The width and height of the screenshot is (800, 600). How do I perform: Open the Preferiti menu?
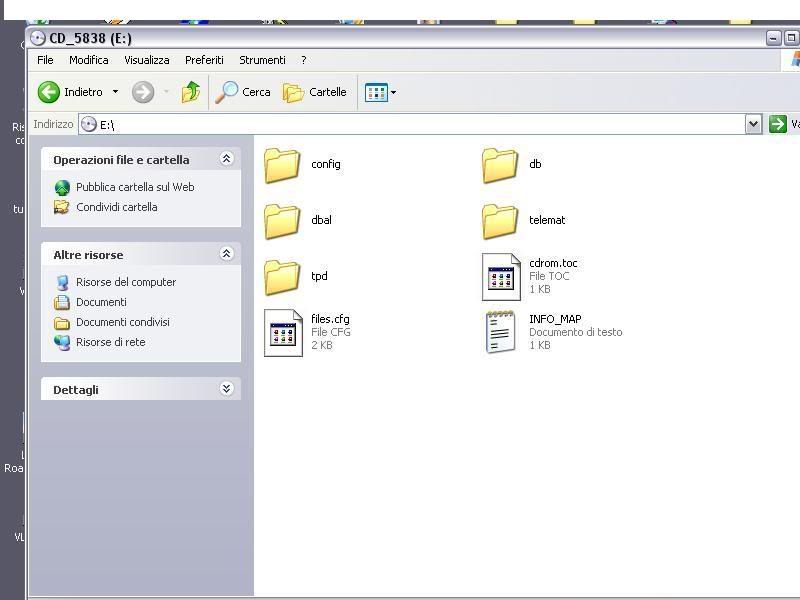click(x=204, y=60)
